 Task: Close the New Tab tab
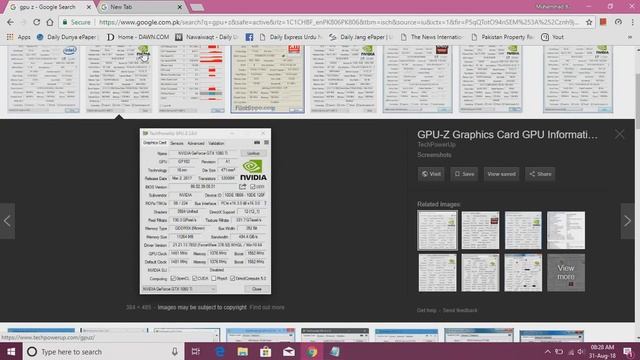[180, 7]
